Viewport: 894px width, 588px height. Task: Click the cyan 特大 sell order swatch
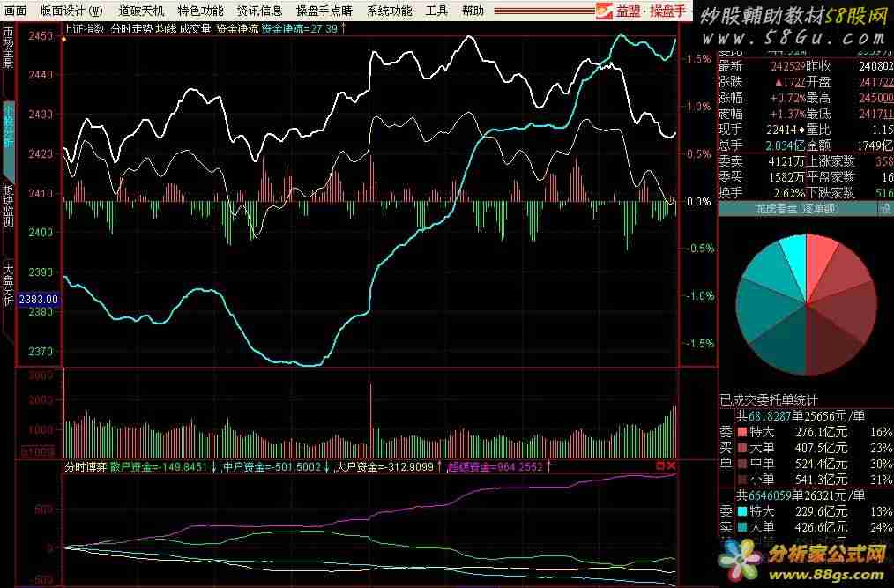coord(741,511)
